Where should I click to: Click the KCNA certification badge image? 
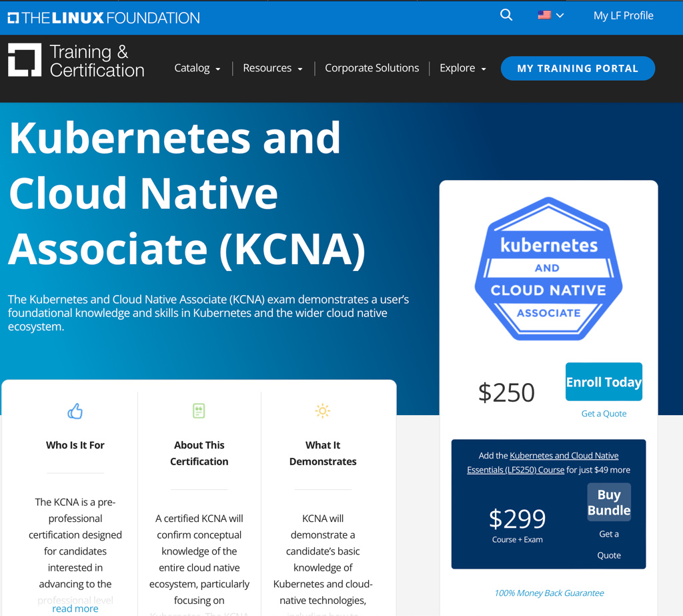pyautogui.click(x=548, y=268)
